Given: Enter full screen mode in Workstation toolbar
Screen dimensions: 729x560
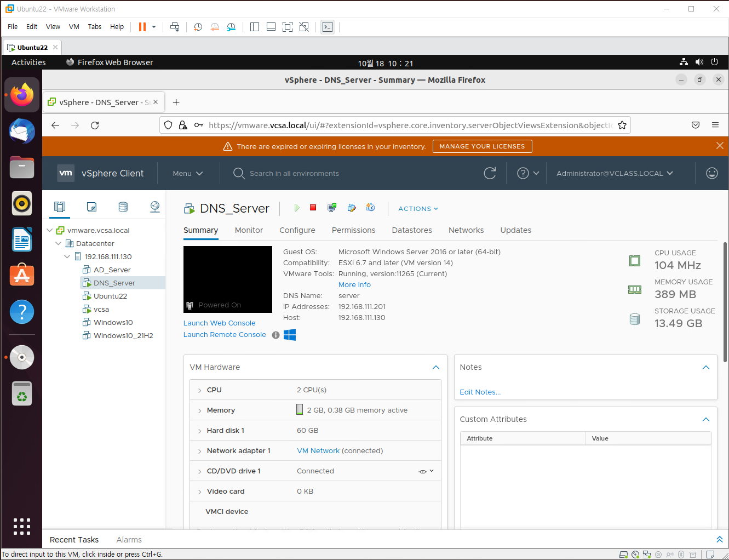Looking at the screenshot, I should pos(288,27).
